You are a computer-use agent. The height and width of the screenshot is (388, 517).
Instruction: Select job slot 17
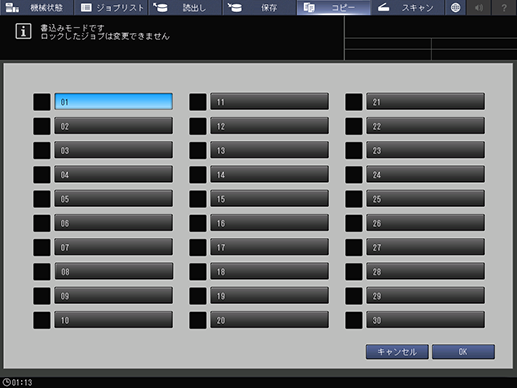[x=269, y=247]
